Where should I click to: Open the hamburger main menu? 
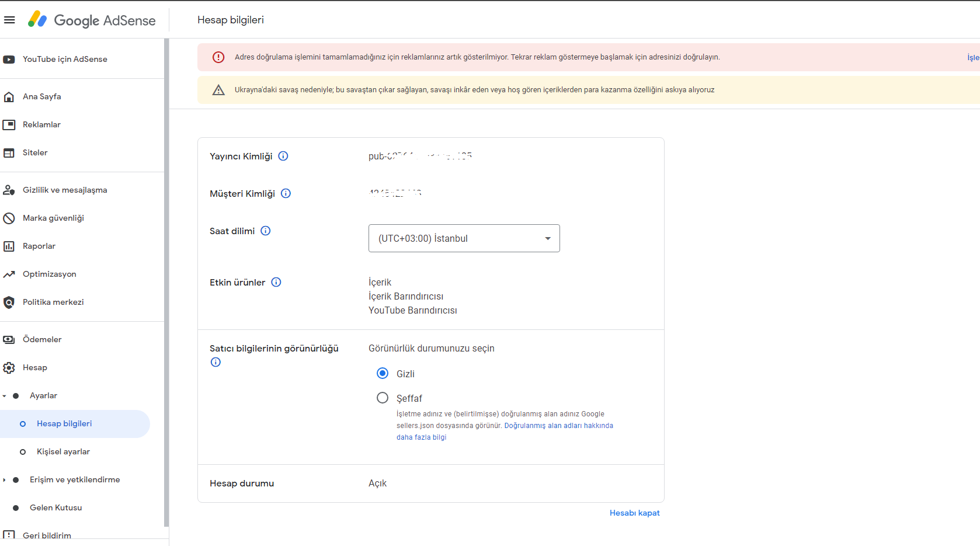coord(9,20)
